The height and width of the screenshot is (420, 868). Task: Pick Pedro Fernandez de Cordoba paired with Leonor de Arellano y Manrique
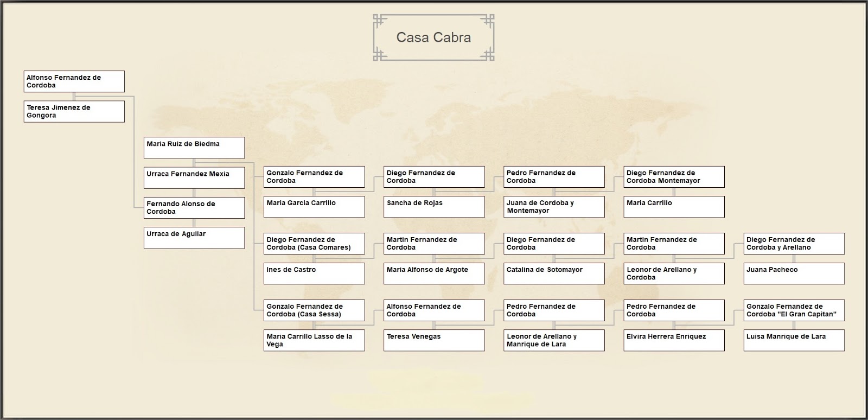coord(554,310)
